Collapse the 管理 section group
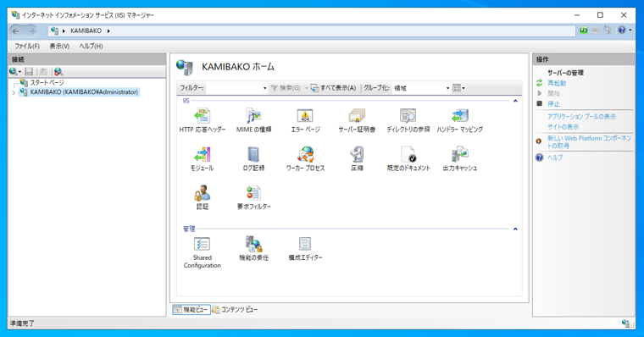 pyautogui.click(x=515, y=229)
